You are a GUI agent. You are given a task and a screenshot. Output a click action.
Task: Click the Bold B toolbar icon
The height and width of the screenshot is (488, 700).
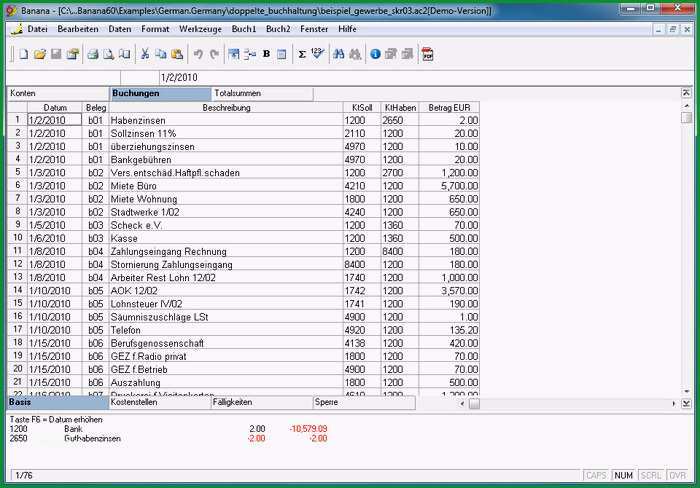267,54
